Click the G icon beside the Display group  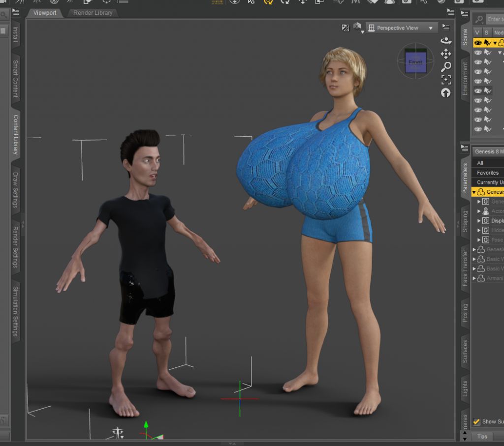coord(486,221)
